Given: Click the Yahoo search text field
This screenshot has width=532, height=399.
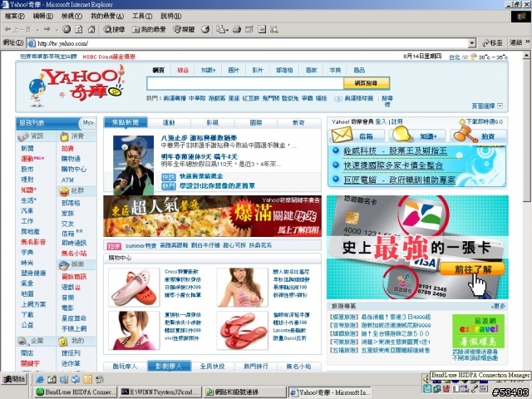Looking at the screenshot, I should pyautogui.click(x=245, y=83).
